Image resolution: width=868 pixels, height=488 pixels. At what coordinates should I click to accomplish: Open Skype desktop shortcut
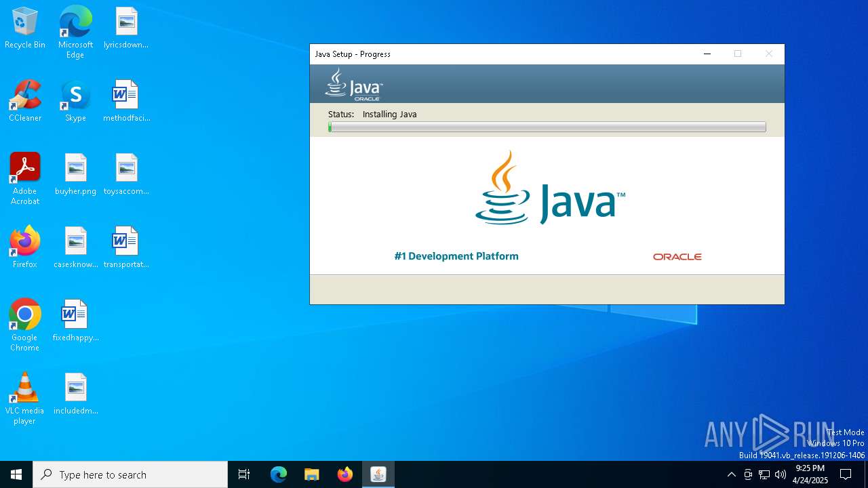click(x=75, y=102)
